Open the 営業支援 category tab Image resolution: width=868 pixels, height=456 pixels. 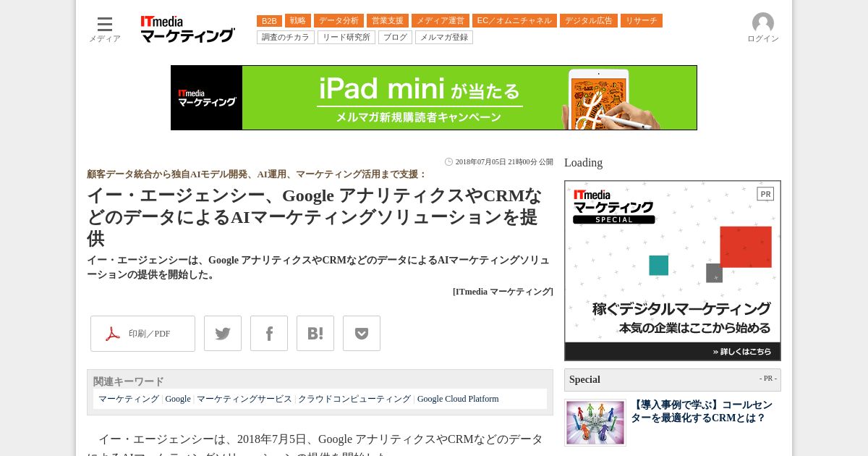pyautogui.click(x=388, y=21)
